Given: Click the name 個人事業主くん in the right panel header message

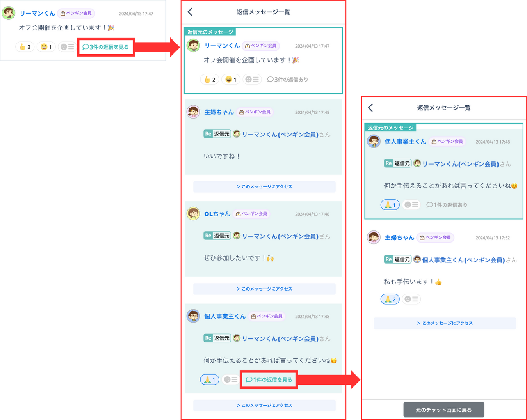Looking at the screenshot, I should [x=405, y=142].
